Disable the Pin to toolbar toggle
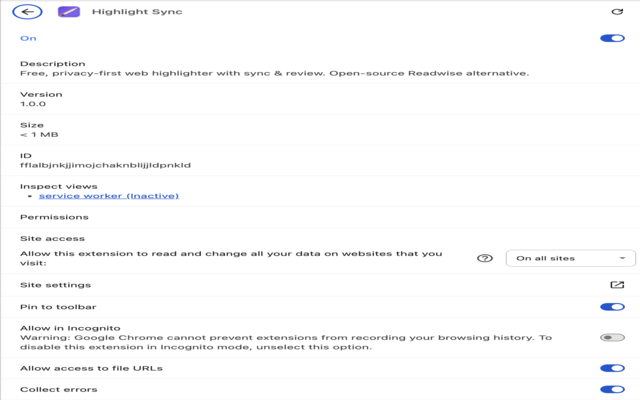 click(612, 307)
